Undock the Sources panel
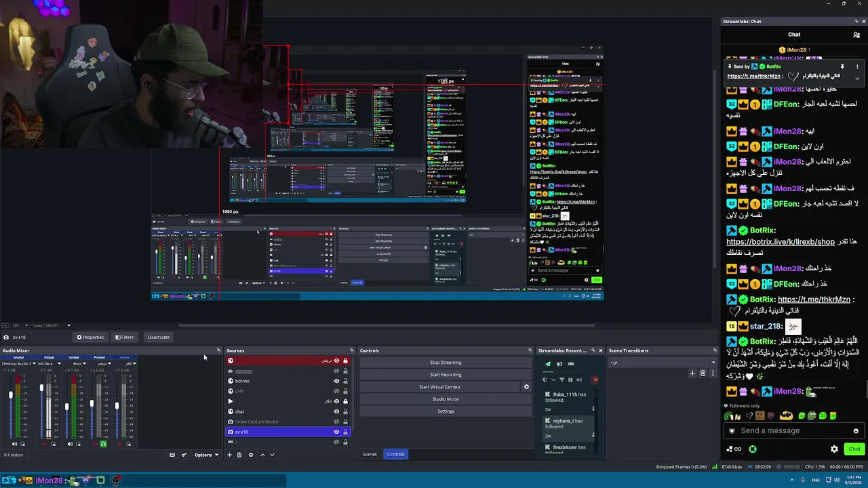Viewport: 868px width, 488px height. click(351, 350)
